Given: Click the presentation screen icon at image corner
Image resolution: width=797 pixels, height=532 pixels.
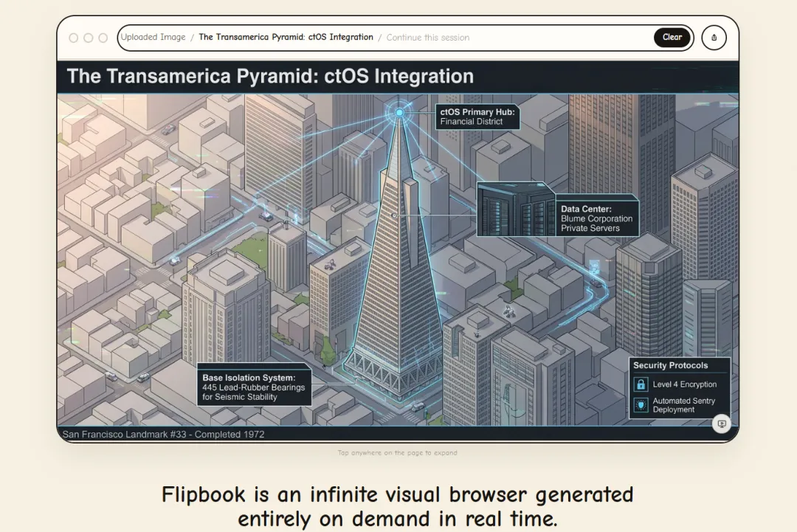Looking at the screenshot, I should point(721,424).
